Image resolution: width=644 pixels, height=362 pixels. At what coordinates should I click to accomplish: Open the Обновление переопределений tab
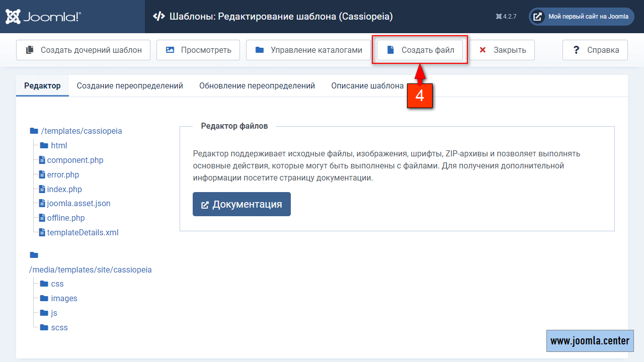tap(257, 85)
